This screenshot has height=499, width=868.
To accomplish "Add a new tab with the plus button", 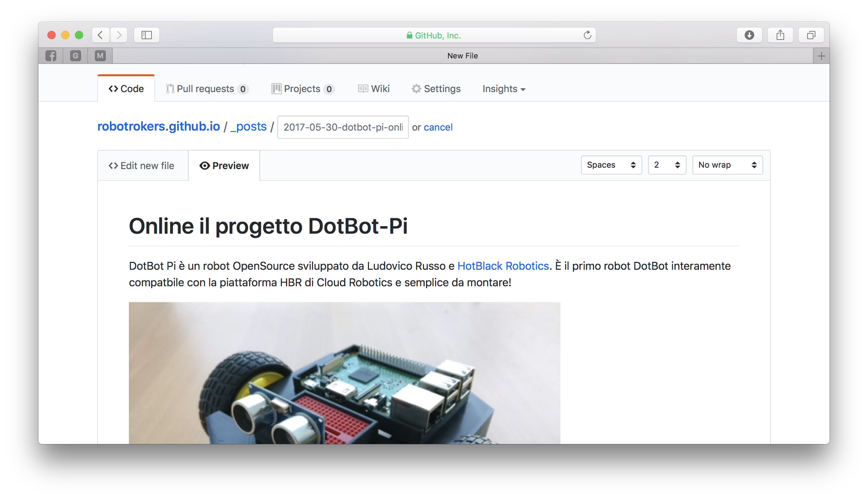I will point(821,56).
